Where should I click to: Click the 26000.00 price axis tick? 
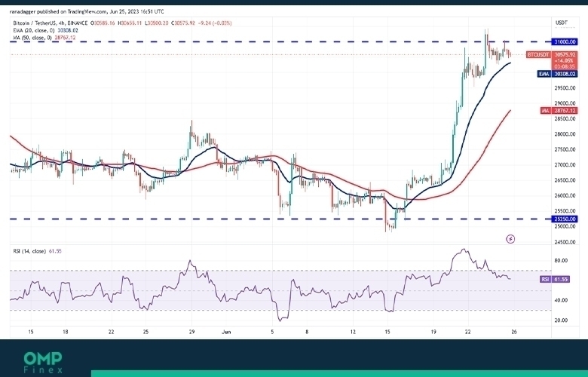pos(565,195)
